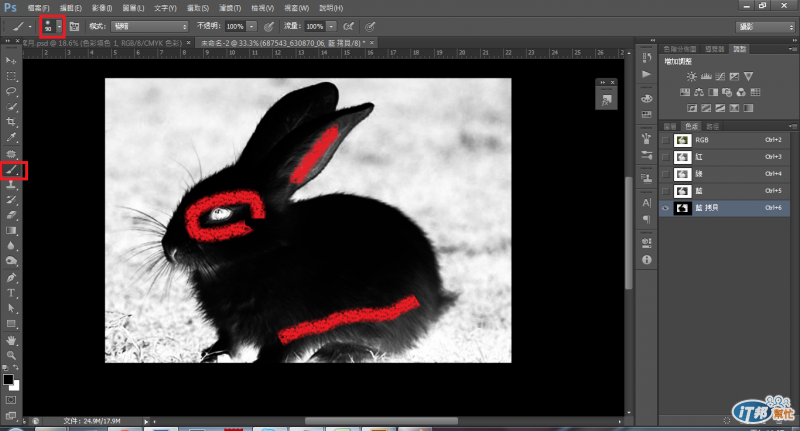Select the Move tool
This screenshot has width=800, height=431.
11,61
